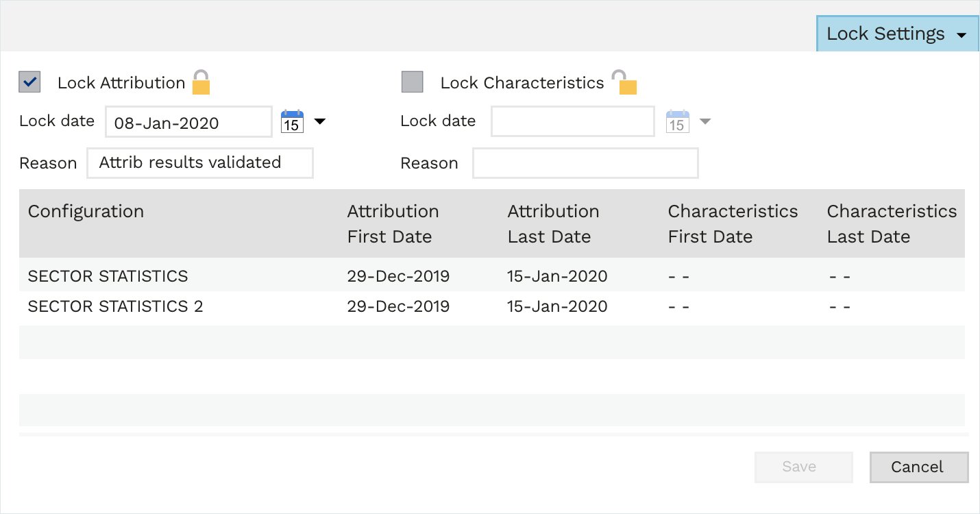Uncheck the Lock Attribution checkbox

coord(29,82)
